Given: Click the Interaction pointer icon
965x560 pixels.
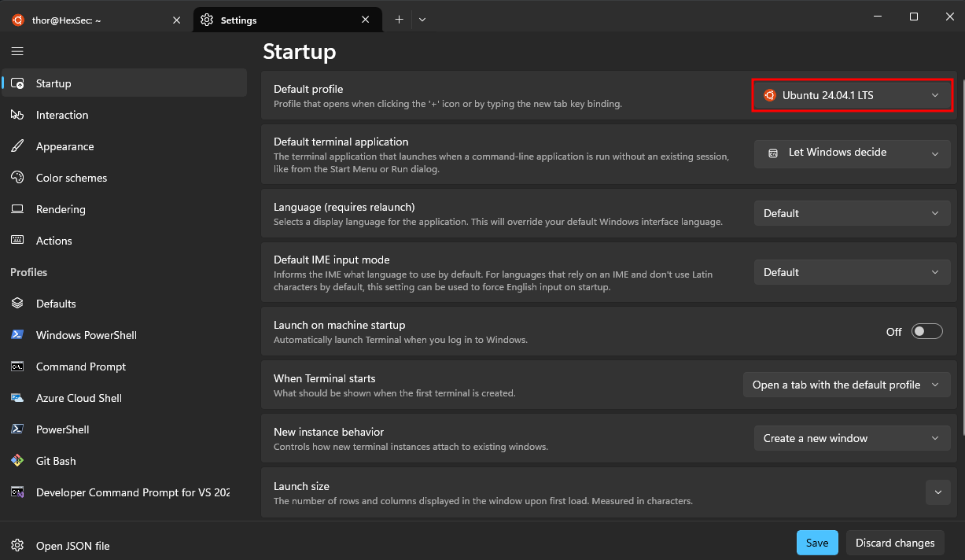Looking at the screenshot, I should [x=17, y=115].
